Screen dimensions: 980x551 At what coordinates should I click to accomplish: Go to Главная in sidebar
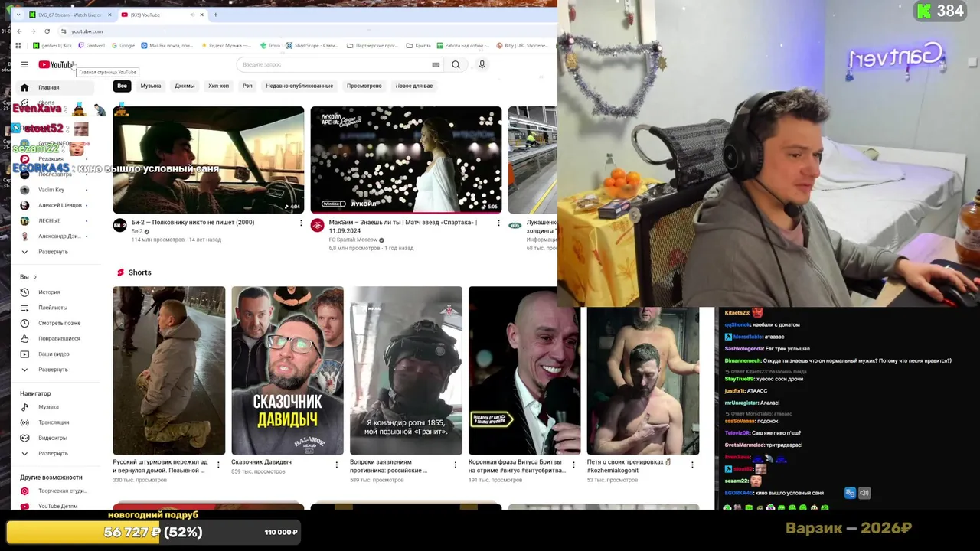tap(54, 87)
